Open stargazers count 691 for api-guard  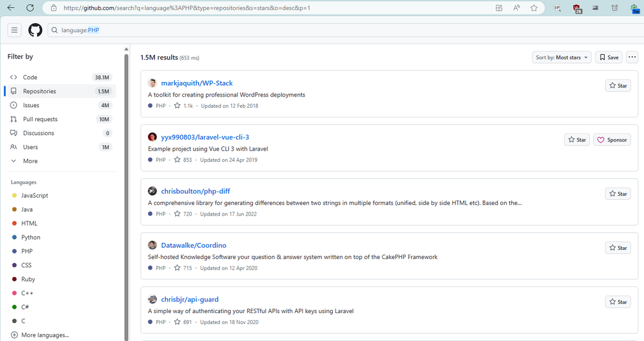coord(182,322)
